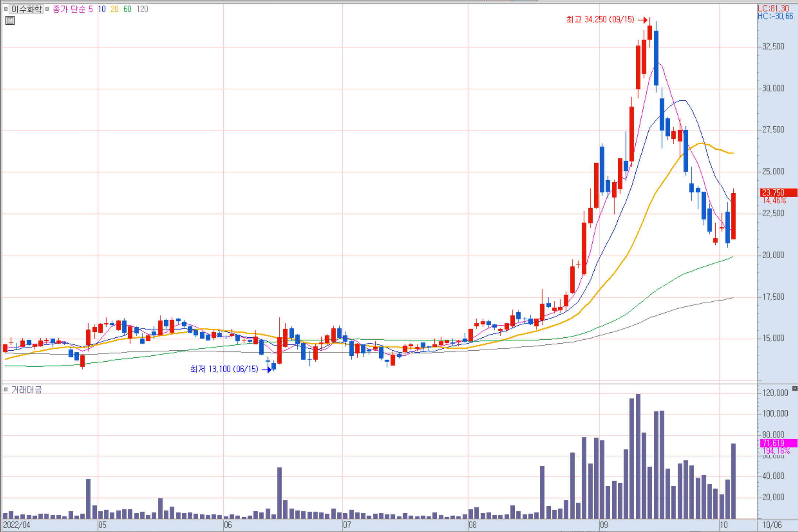The image size is (798, 532).
Task: Click the square marker before 이수화학
Action: click(x=6, y=9)
